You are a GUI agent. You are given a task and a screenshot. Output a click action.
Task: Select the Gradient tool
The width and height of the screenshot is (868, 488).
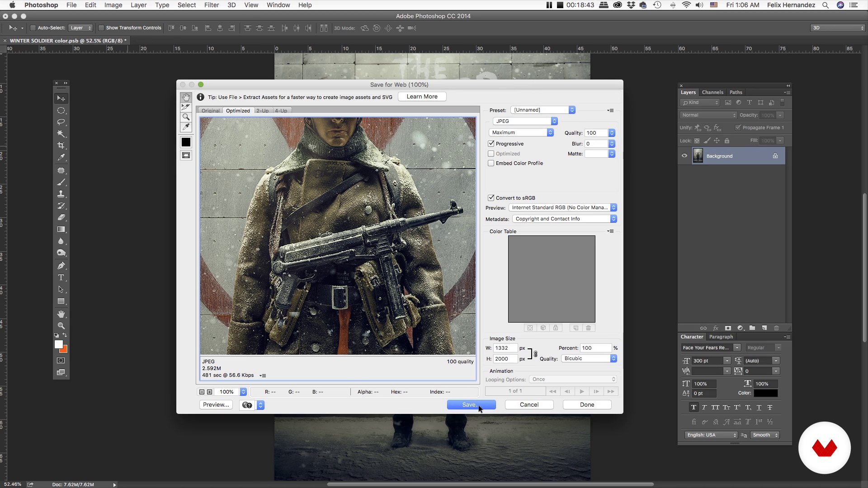[61, 229]
